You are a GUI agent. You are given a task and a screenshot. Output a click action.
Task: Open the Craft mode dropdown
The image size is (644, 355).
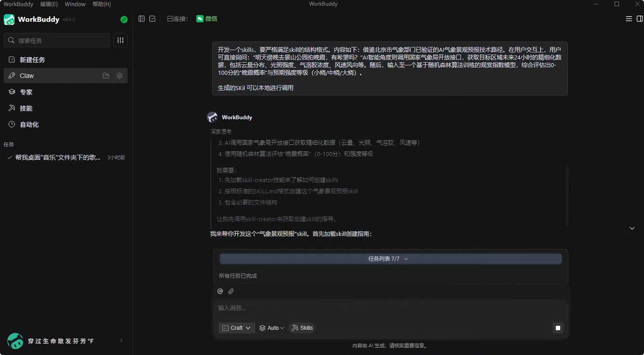[x=237, y=328]
